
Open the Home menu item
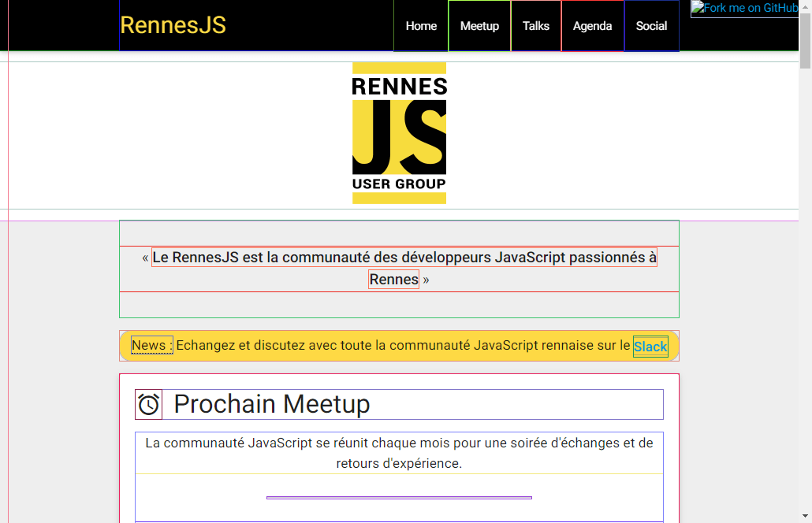(421, 26)
